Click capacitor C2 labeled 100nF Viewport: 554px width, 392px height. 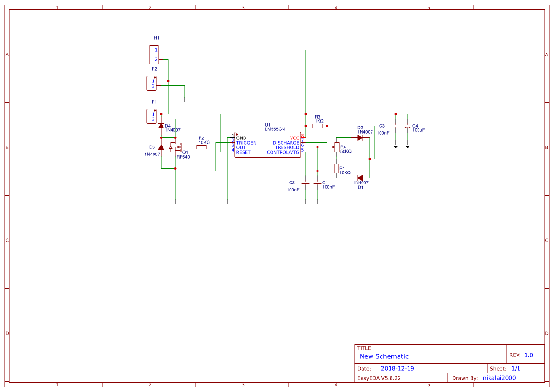(x=306, y=182)
